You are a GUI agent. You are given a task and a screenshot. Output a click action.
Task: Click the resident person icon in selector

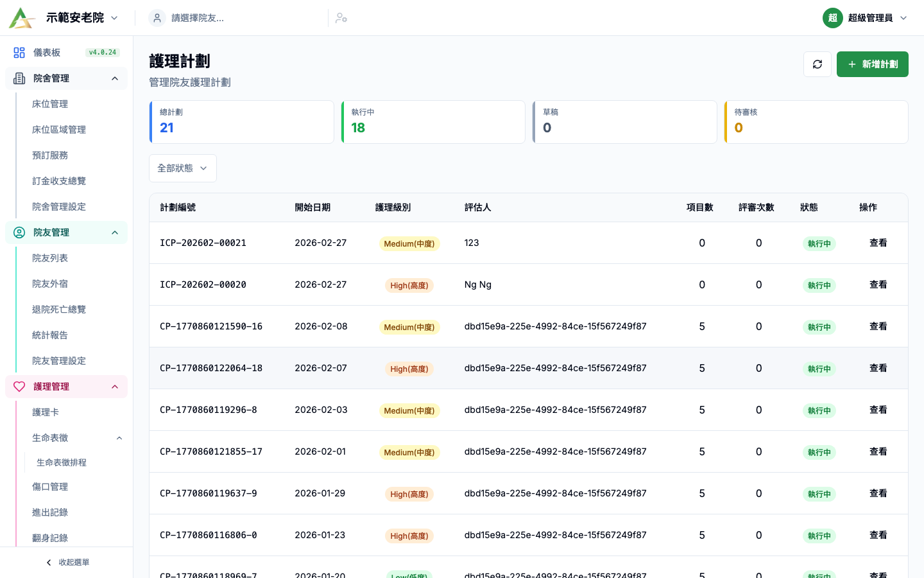click(x=157, y=18)
